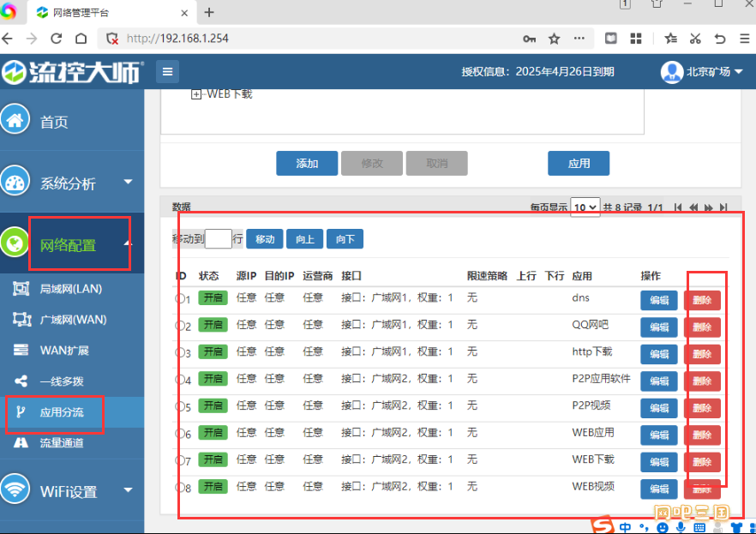Select radio button for row 7 WEB下载

pos(180,461)
